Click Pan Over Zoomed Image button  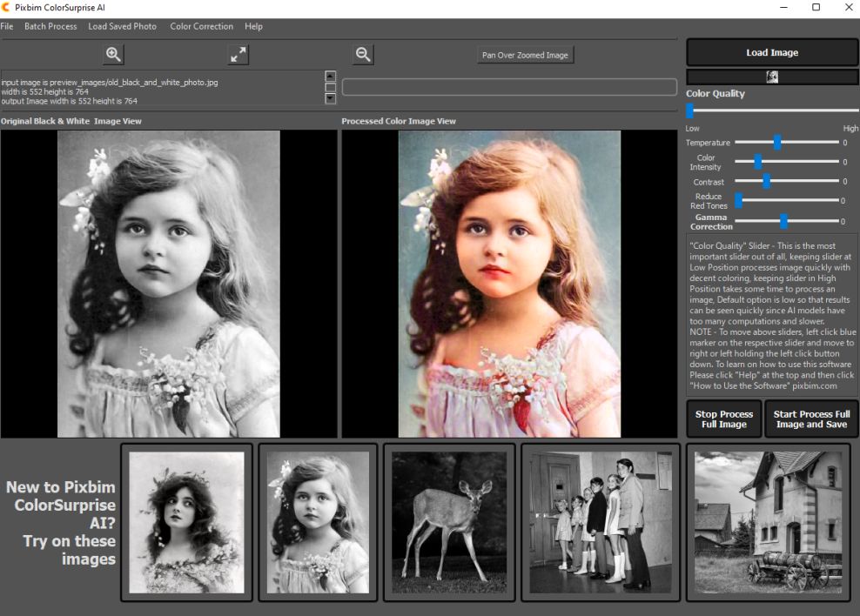[525, 55]
